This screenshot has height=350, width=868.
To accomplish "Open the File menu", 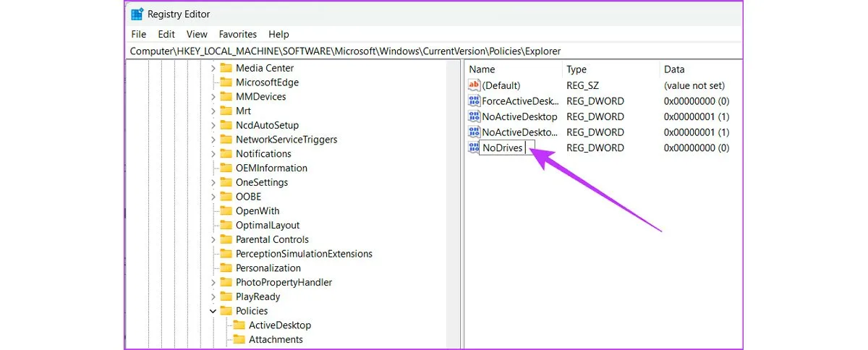I will tap(138, 34).
